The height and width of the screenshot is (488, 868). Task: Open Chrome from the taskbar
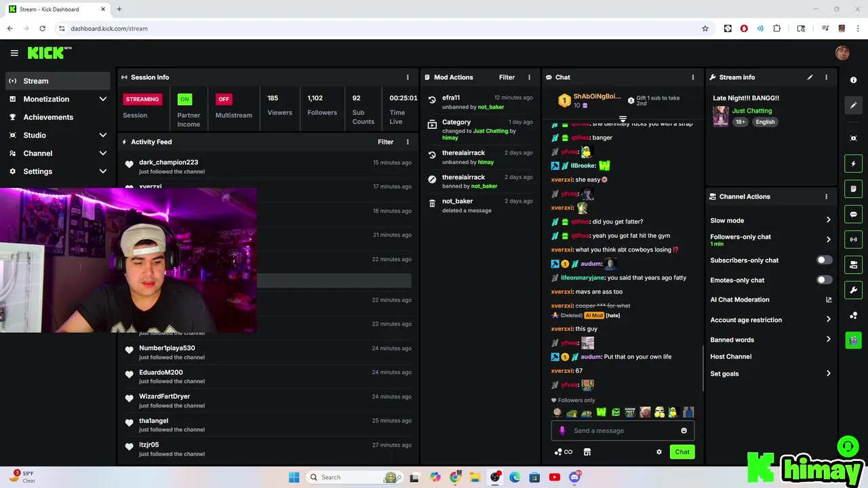(x=455, y=477)
